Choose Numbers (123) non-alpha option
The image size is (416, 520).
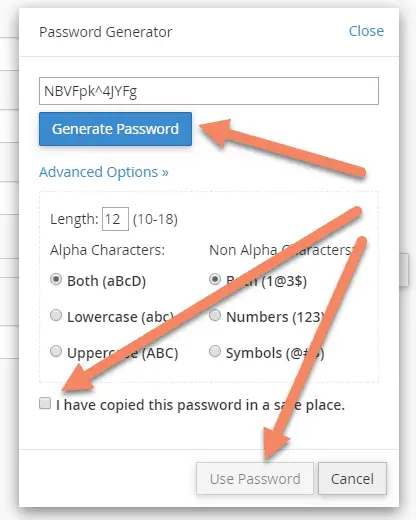(215, 315)
